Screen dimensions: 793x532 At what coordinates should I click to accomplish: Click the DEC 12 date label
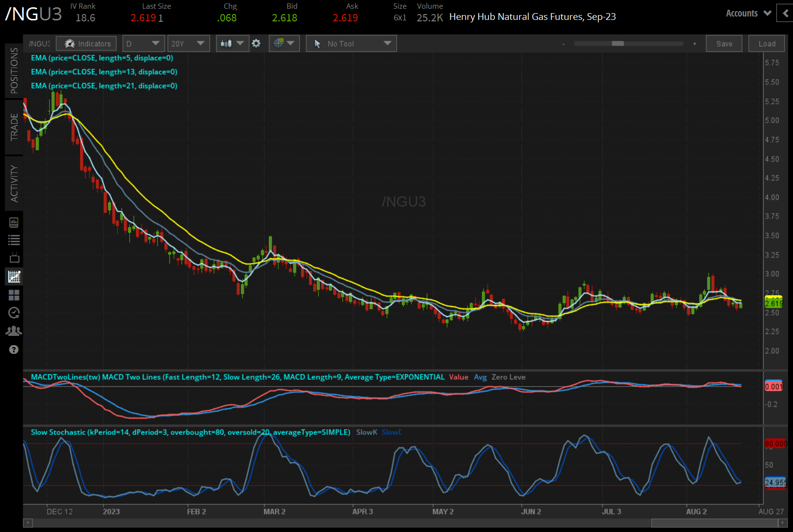(60, 512)
